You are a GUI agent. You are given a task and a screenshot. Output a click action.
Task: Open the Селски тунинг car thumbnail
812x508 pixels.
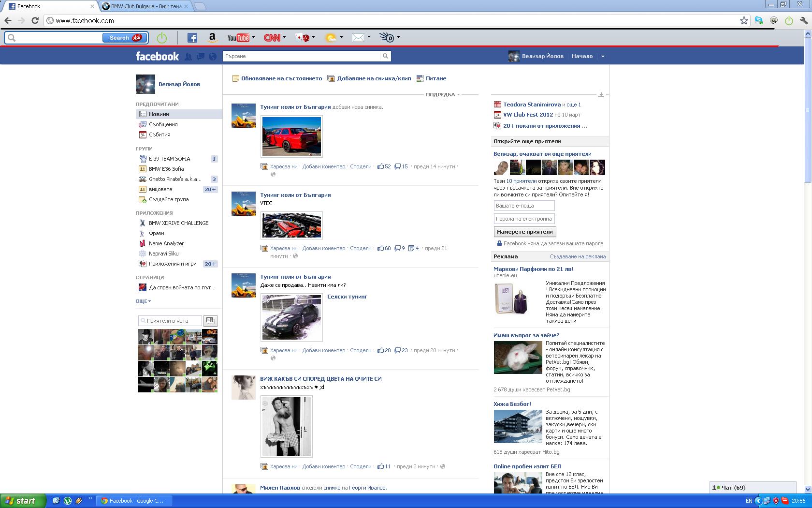click(291, 317)
